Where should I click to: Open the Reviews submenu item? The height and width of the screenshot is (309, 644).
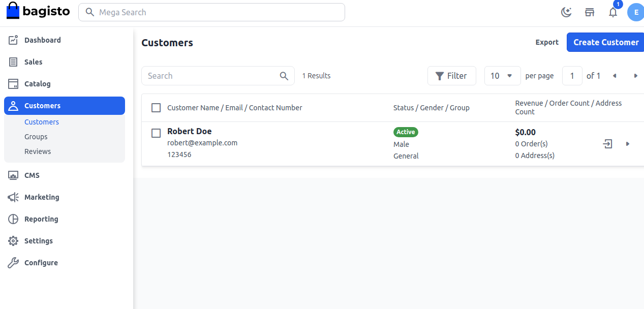pyautogui.click(x=38, y=151)
